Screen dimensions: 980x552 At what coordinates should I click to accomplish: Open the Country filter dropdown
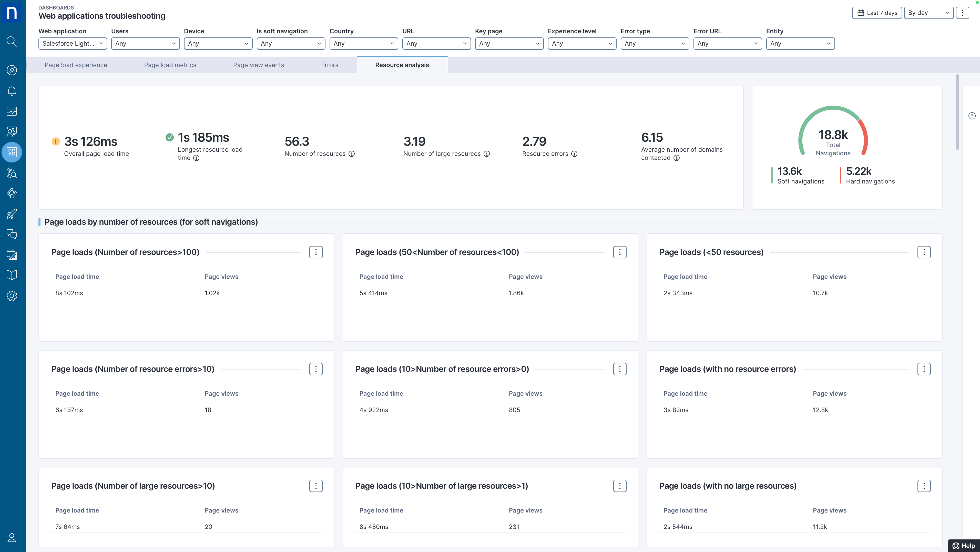(363, 43)
